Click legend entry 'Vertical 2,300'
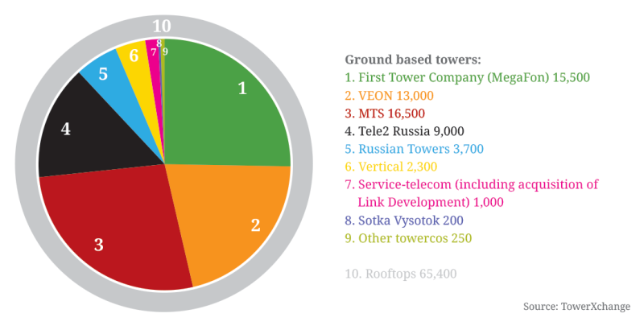 [391, 167]
